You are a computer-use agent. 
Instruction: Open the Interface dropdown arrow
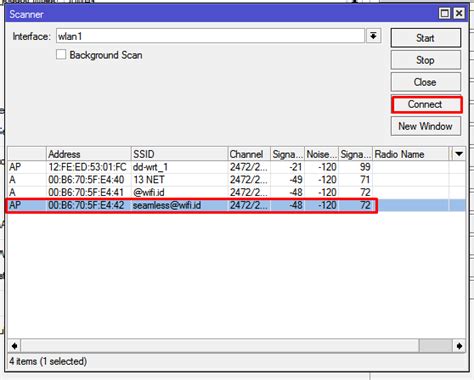point(373,36)
